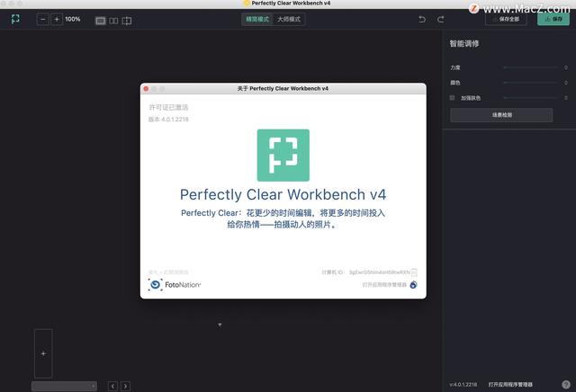This screenshot has width=576, height=392.
Task: Go to next image with right arrow
Action: pyautogui.click(x=125, y=386)
